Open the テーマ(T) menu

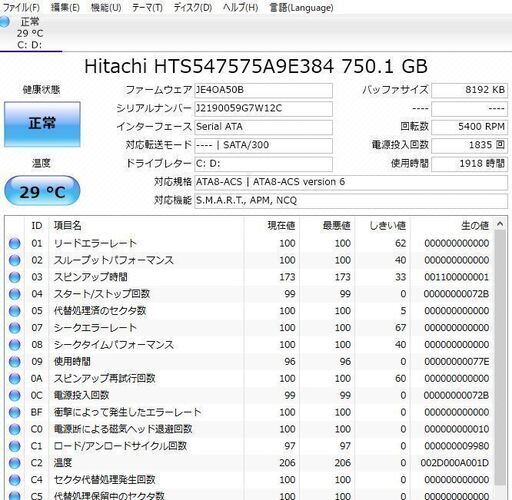pos(147,7)
